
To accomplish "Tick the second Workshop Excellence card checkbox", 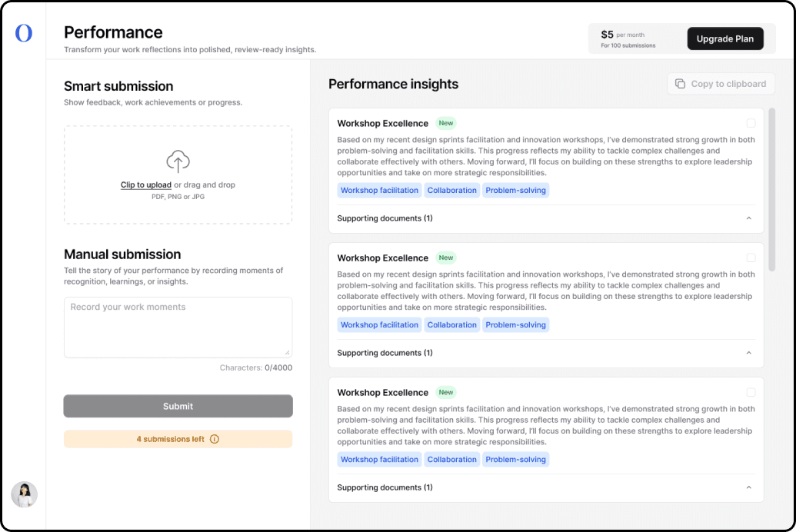I will 751,258.
